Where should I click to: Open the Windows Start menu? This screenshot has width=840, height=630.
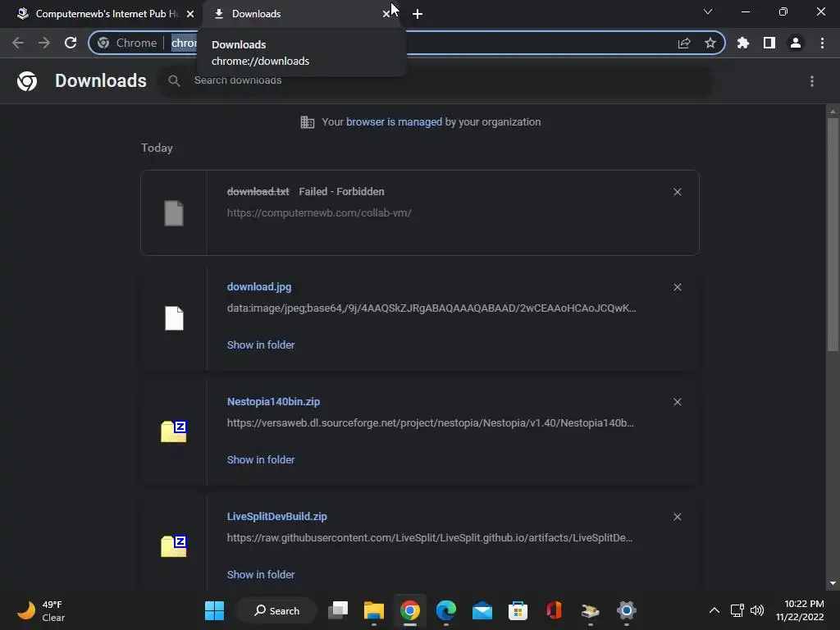coord(214,610)
